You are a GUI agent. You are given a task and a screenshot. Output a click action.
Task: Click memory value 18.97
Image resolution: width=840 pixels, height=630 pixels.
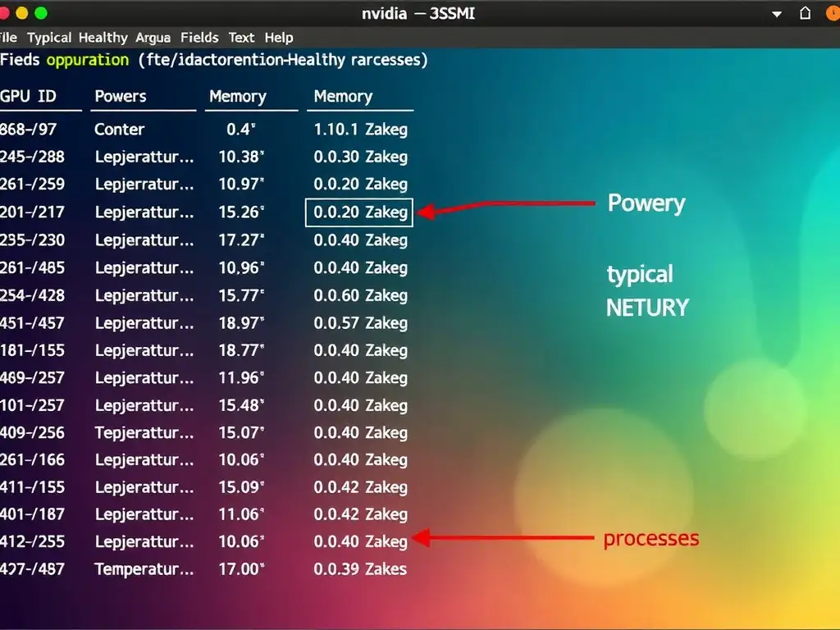[x=242, y=323]
